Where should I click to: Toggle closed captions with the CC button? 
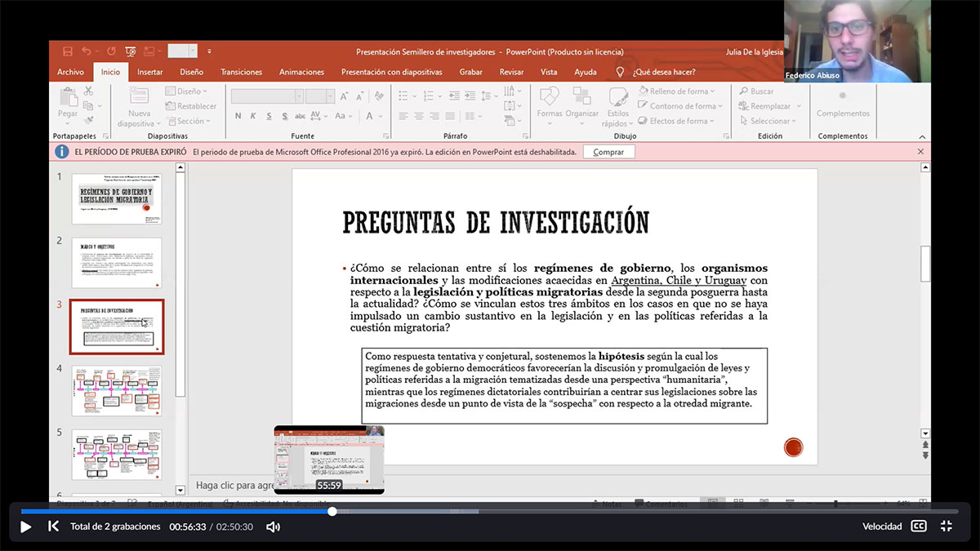pos(919,527)
